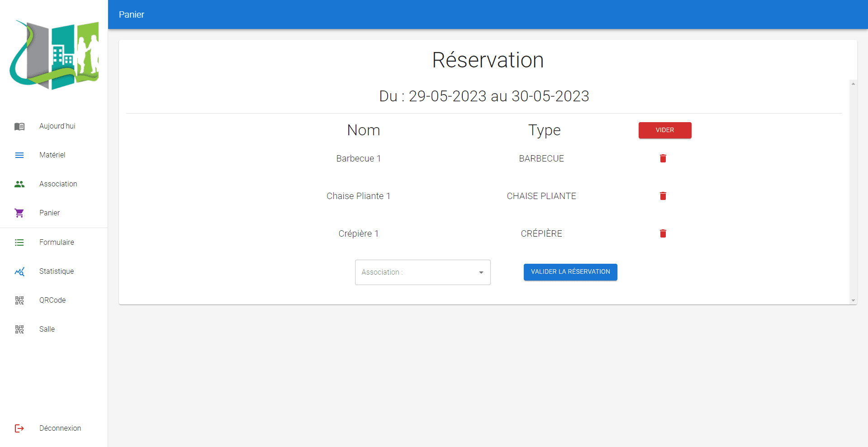This screenshot has height=447, width=868.
Task: Click the Salle QR icon
Action: [x=19, y=329]
